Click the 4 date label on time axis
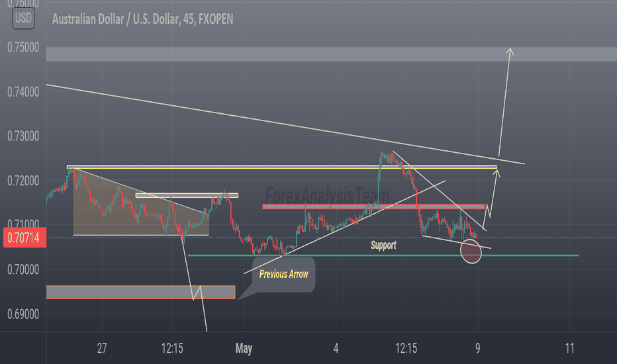 coord(336,348)
